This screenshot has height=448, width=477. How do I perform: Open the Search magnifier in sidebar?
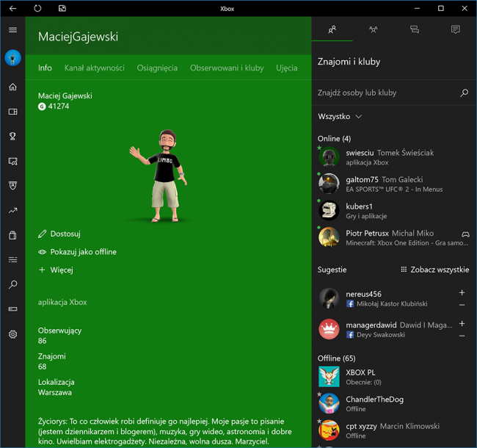pyautogui.click(x=12, y=284)
